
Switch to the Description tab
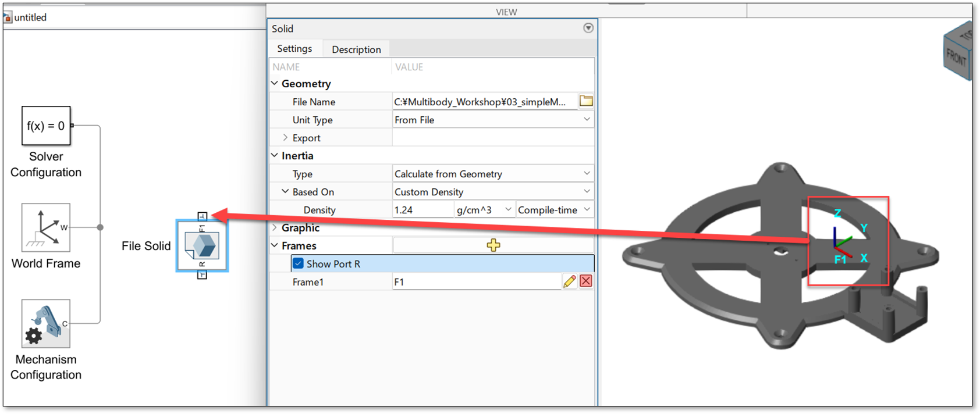coord(356,49)
